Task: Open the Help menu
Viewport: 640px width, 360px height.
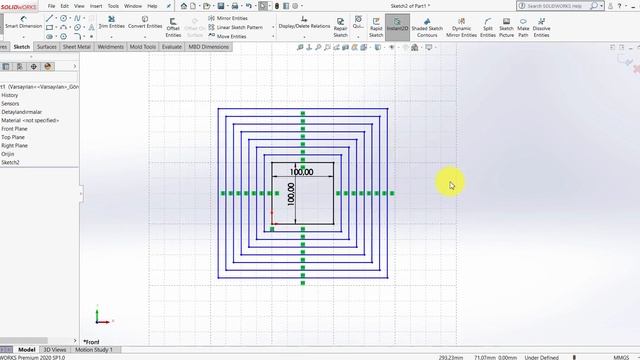Action: (152, 6)
